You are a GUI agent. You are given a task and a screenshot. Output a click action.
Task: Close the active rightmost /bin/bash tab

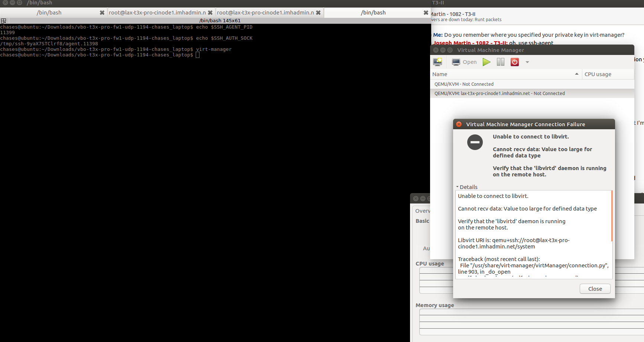[426, 13]
